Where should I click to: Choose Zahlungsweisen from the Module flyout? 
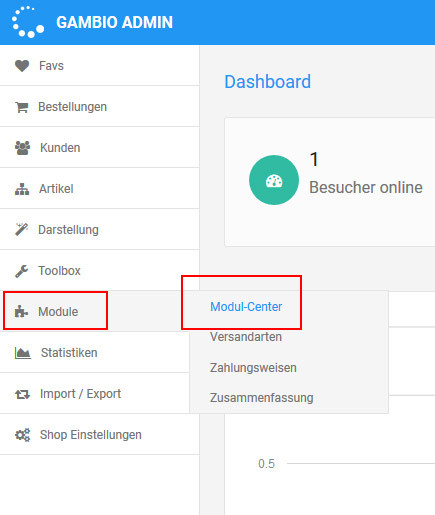tap(253, 368)
